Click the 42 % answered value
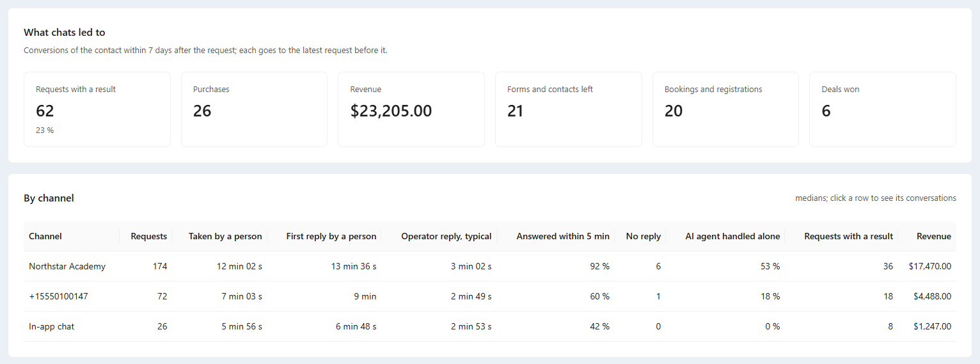The height and width of the screenshot is (364, 980). pyautogui.click(x=599, y=326)
